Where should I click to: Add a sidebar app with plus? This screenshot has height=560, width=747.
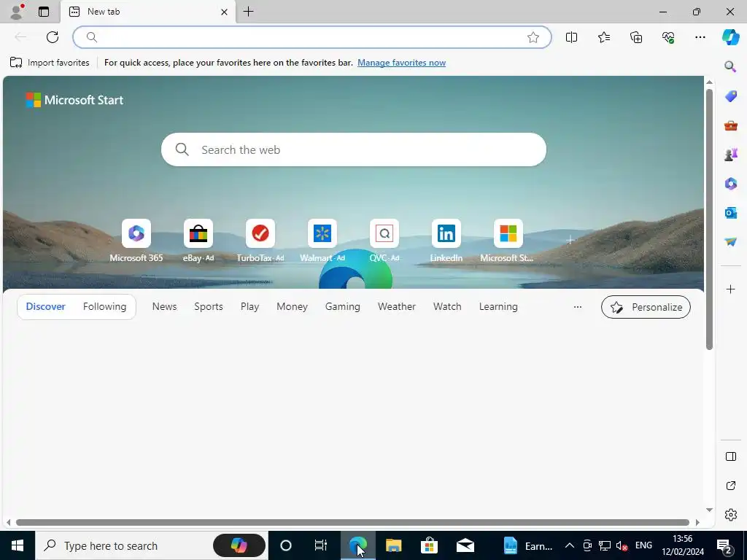[731, 289]
